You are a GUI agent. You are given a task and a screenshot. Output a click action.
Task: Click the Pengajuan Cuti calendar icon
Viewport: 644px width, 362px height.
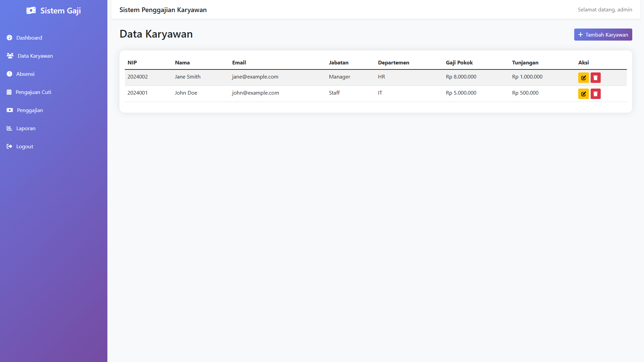tap(9, 92)
